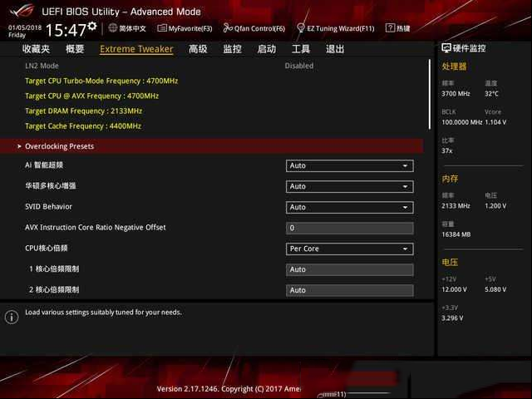Screen dimensions: 532x399
Task: Click 3700 MHz CPU frequency value
Action: (456, 94)
